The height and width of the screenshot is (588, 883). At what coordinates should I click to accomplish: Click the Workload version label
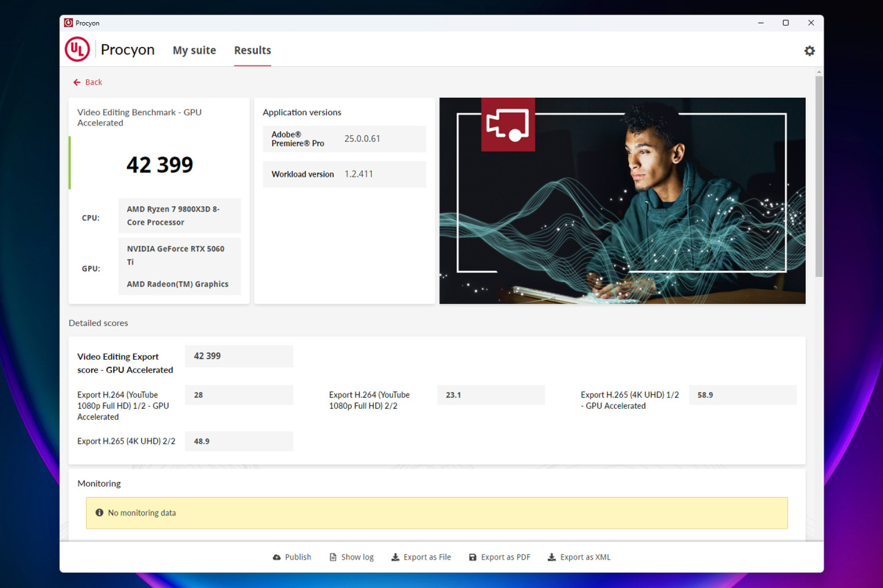point(303,174)
